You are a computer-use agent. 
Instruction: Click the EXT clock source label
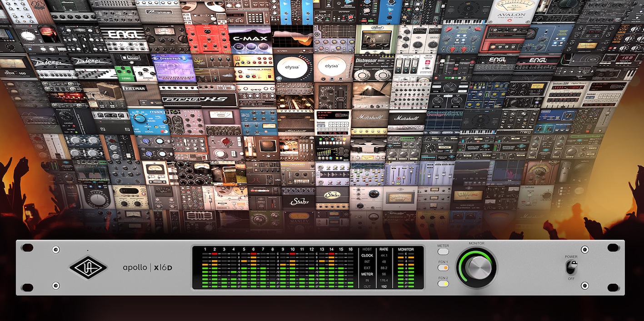click(367, 268)
